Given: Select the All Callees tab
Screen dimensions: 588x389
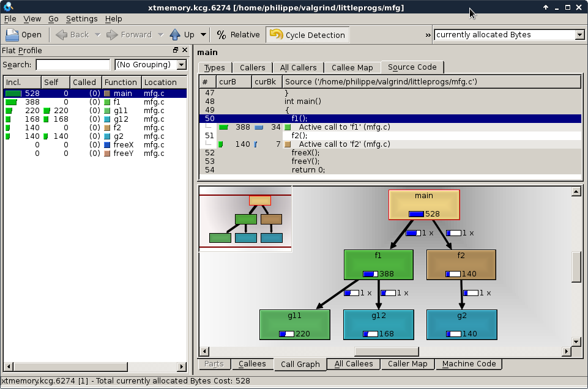Looking at the screenshot, I should (354, 364).
